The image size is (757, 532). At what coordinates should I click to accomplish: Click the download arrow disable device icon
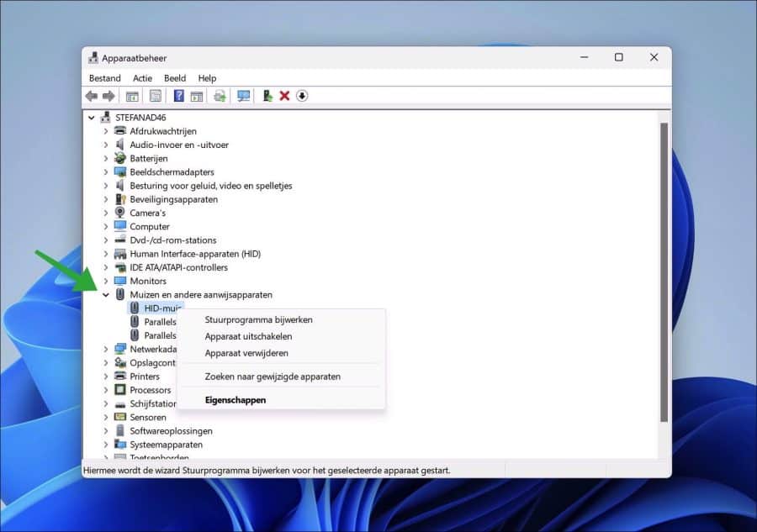302,96
